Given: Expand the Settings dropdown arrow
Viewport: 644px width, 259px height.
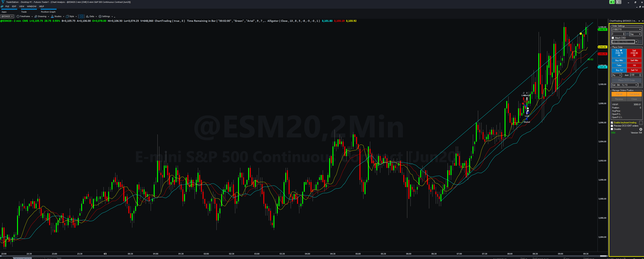Looking at the screenshot, I should (x=112, y=17).
